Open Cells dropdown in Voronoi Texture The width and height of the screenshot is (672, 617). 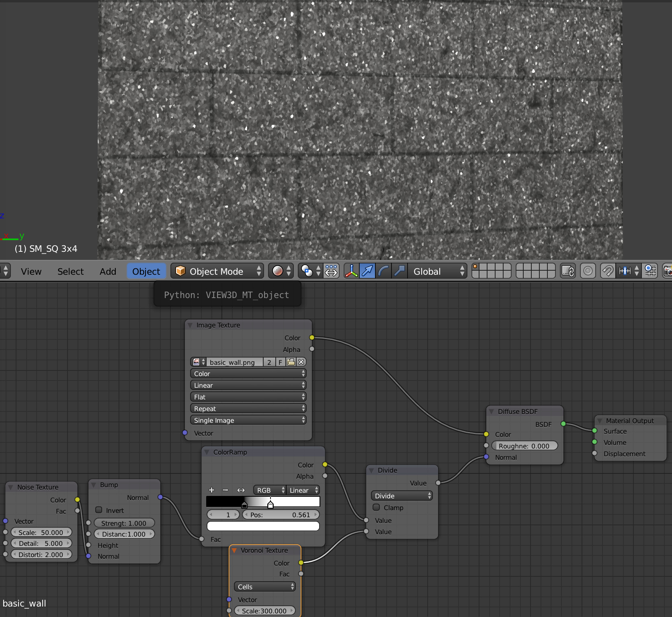[x=265, y=587]
